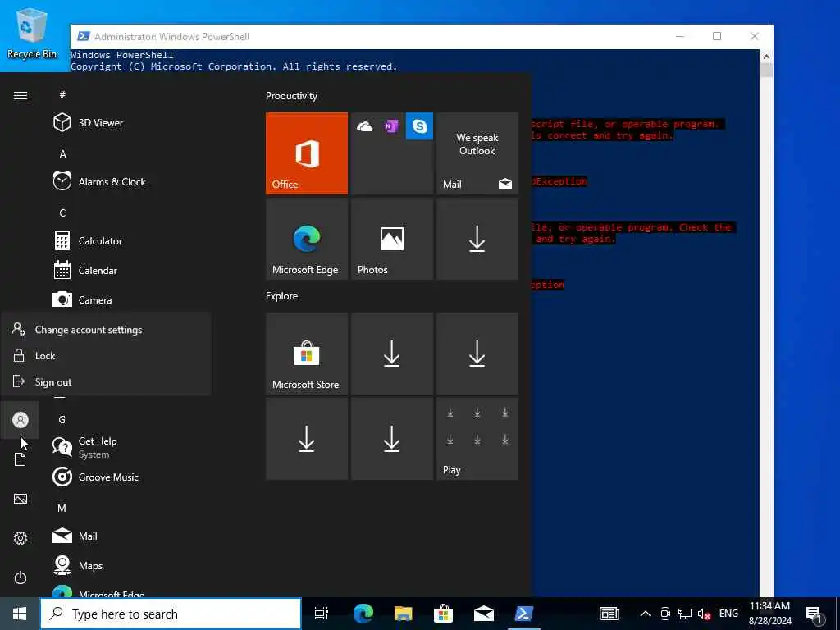Launch the Microsoft Edge tile

307,239
